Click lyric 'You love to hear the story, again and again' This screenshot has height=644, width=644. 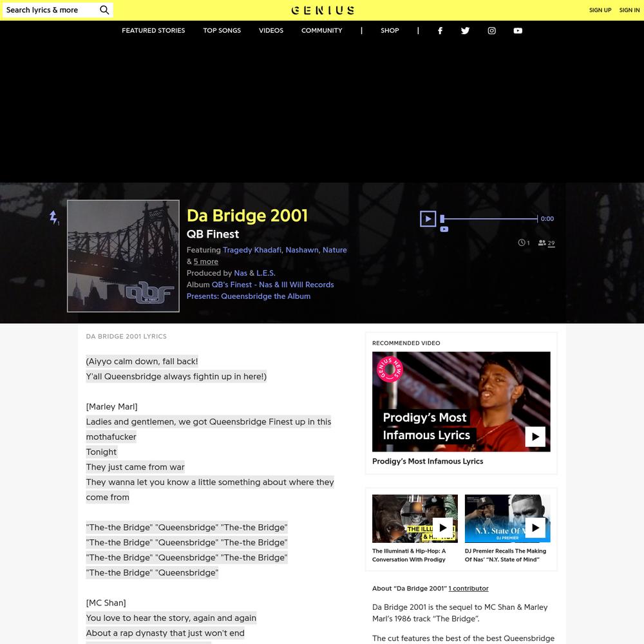(171, 618)
